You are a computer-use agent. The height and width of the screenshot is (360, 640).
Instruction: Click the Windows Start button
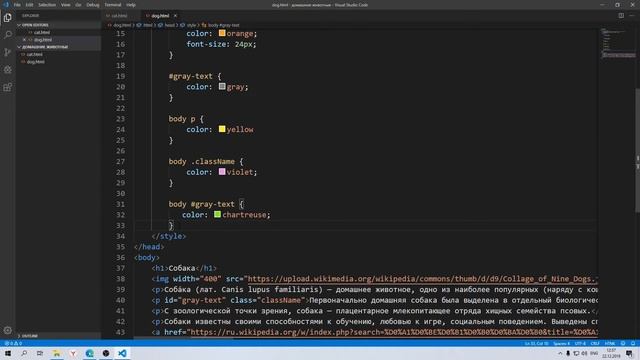(x=8, y=353)
